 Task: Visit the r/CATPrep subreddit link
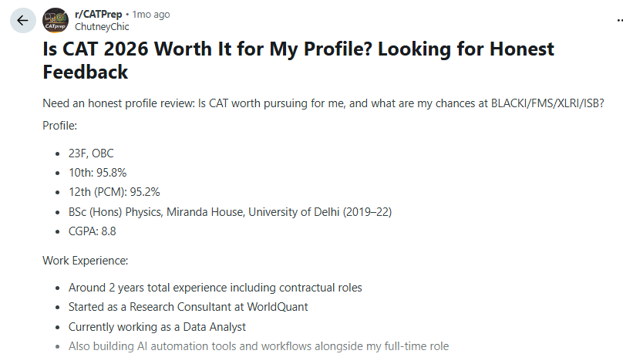click(98, 15)
